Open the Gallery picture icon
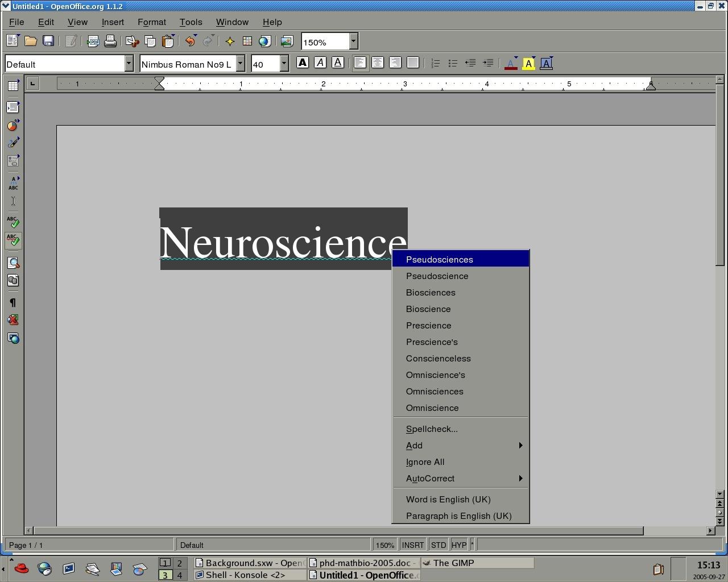Screen dimensions: 728x582 287,41
